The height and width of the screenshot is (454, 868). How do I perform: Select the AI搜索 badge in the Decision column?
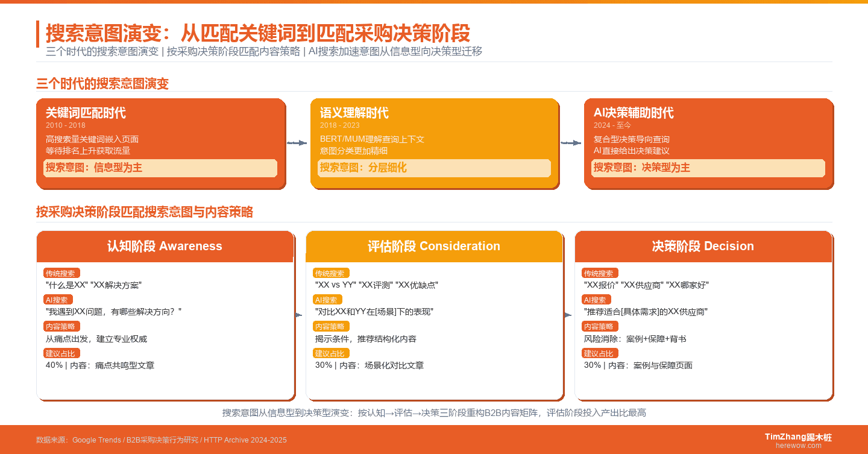(596, 300)
